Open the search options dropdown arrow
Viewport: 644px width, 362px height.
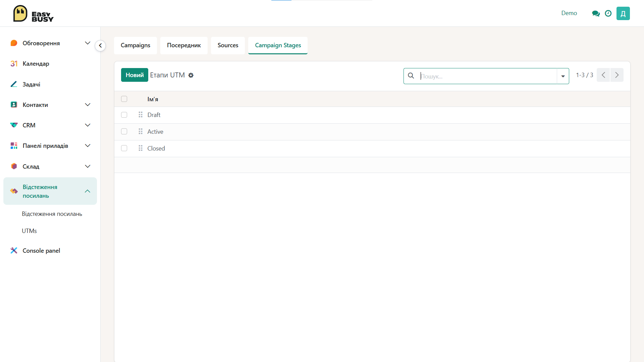[563, 76]
